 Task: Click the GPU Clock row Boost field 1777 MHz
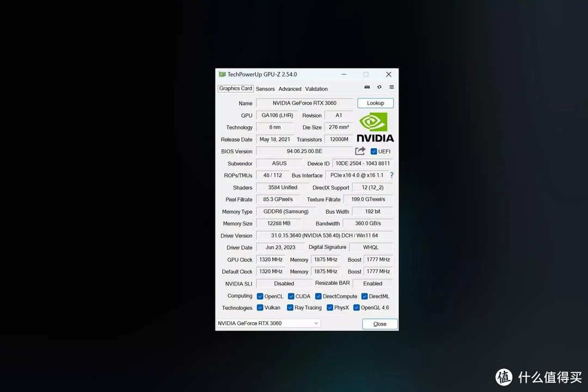378,259
